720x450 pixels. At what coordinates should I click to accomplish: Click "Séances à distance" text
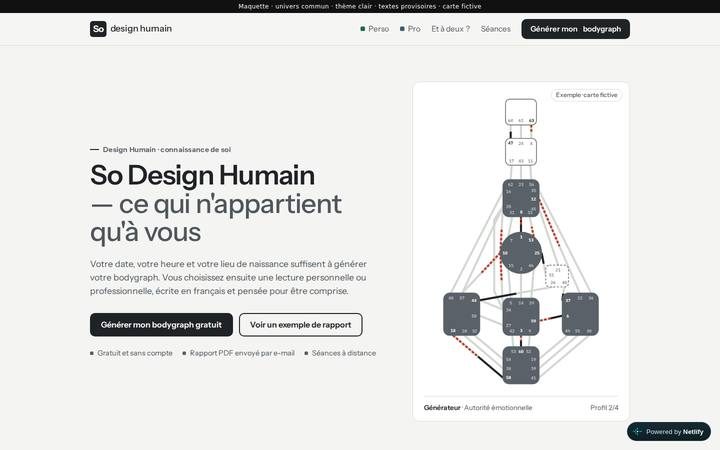[x=343, y=353]
